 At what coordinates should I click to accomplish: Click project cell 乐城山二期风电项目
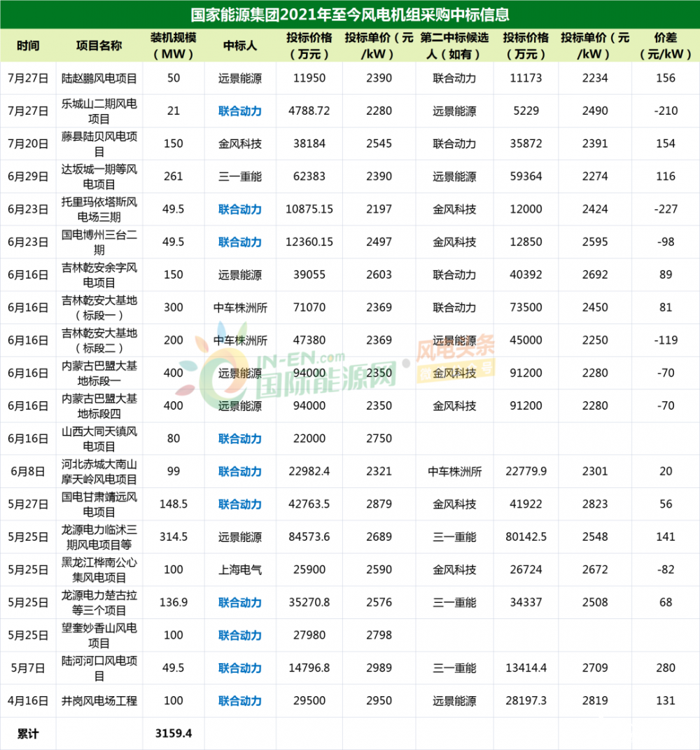point(99,111)
